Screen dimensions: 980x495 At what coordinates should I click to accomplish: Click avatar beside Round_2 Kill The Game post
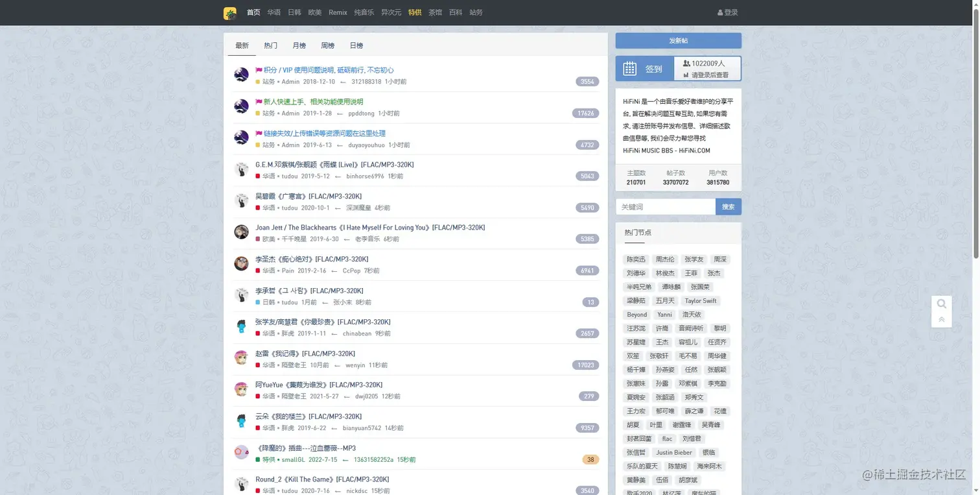[241, 484]
